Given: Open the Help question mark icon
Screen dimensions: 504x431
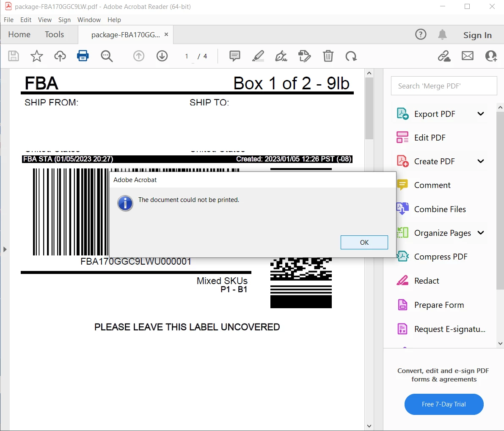Looking at the screenshot, I should [x=421, y=34].
